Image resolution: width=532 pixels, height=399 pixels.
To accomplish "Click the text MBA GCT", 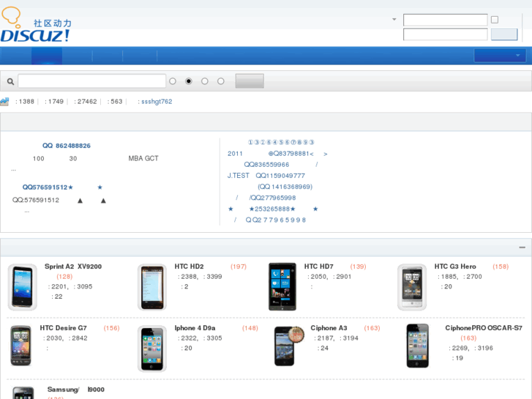I will [x=143, y=158].
